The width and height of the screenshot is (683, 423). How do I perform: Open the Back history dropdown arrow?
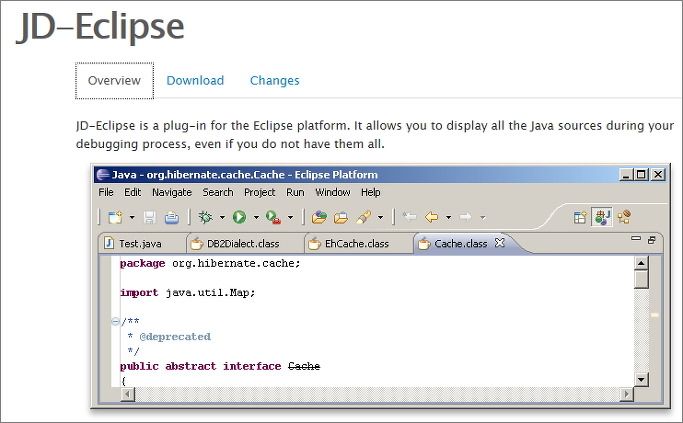point(448,217)
